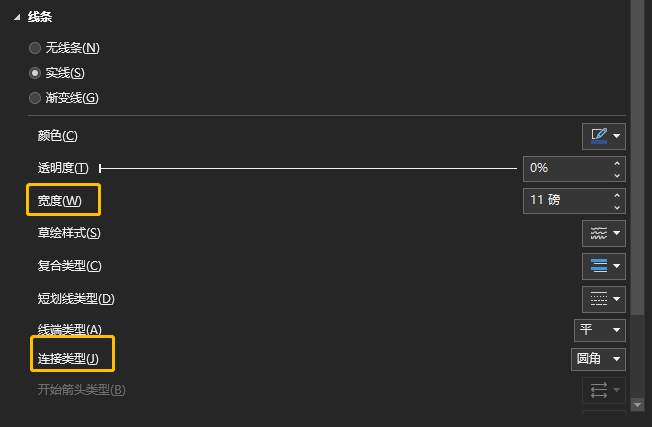Click the sketched style wavy-lines icon

point(598,233)
